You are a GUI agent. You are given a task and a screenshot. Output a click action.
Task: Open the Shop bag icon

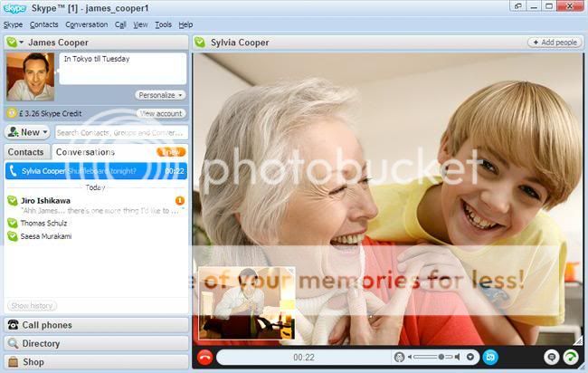click(14, 362)
